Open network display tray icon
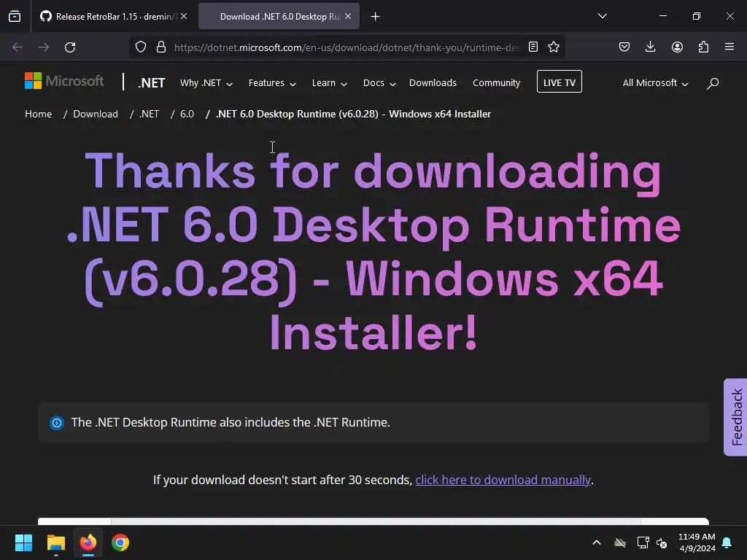 tap(643, 542)
